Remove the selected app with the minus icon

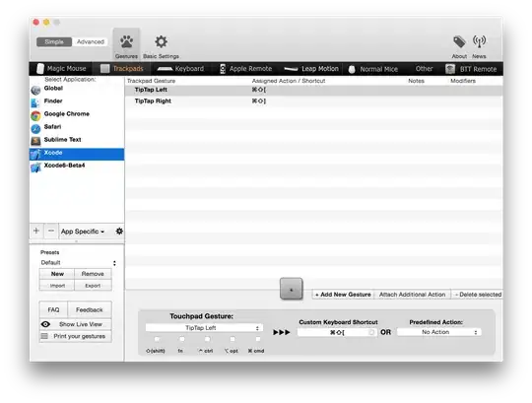pos(51,231)
